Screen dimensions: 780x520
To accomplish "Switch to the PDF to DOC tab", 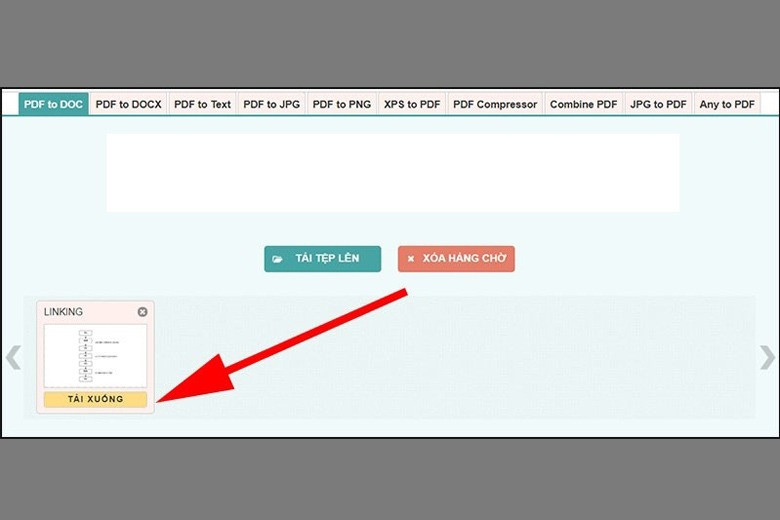I will tap(53, 104).
